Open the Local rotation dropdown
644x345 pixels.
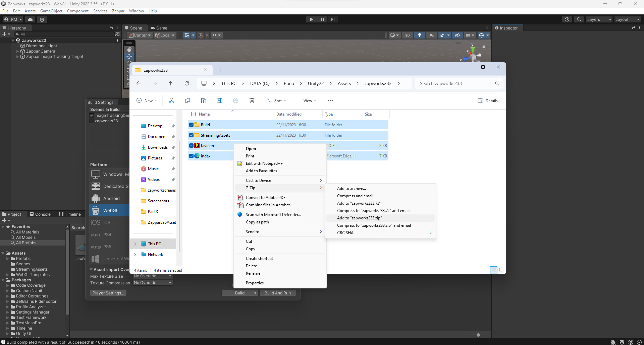165,35
